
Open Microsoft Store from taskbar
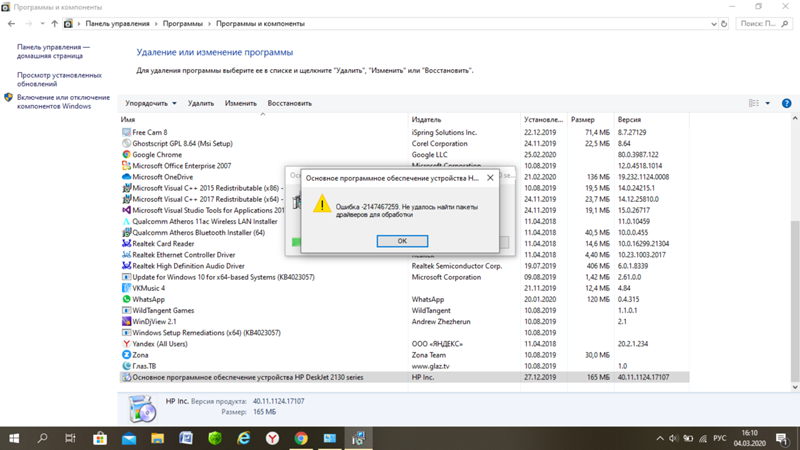tap(100, 438)
